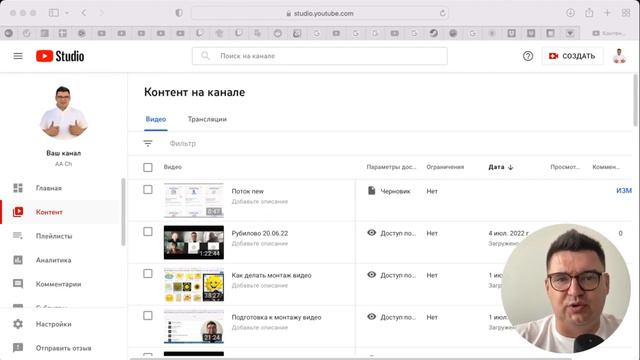This screenshot has height=360, width=640.
Task: Switch to the Видео tab
Action: pyautogui.click(x=156, y=119)
